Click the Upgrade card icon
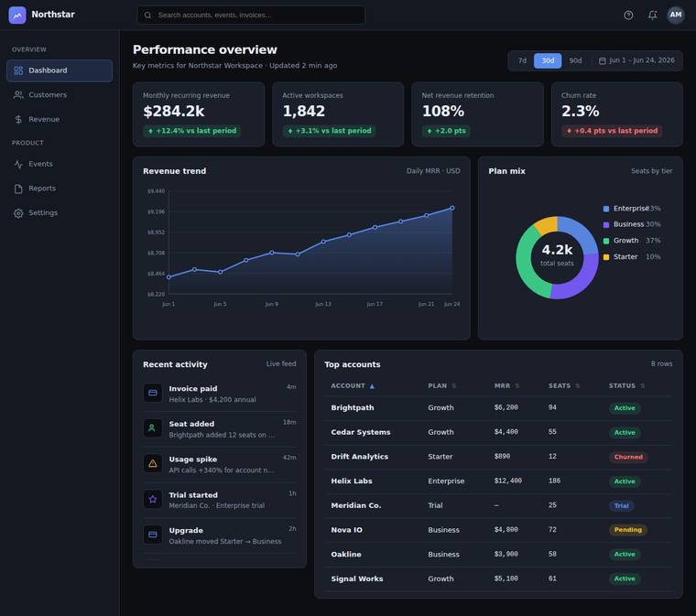This screenshot has width=696, height=616. click(153, 535)
